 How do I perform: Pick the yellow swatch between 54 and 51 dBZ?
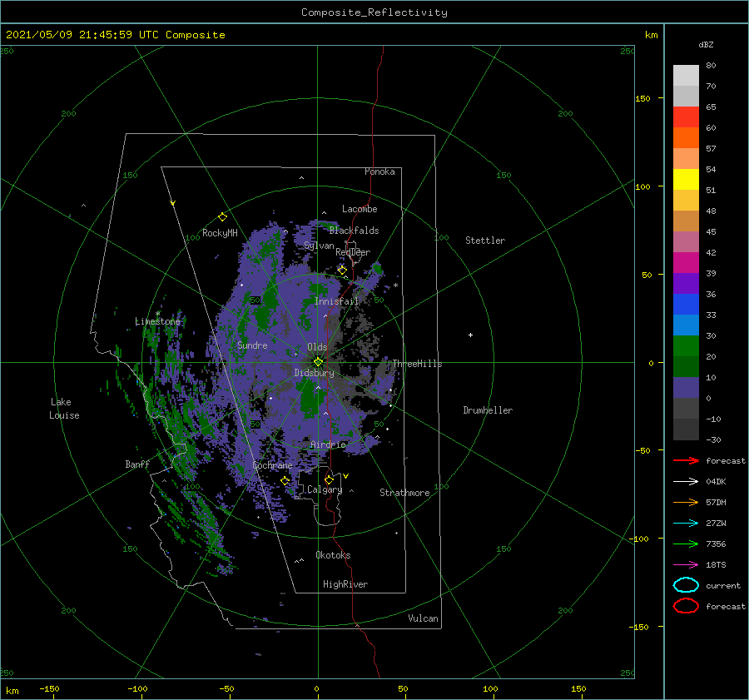686,179
